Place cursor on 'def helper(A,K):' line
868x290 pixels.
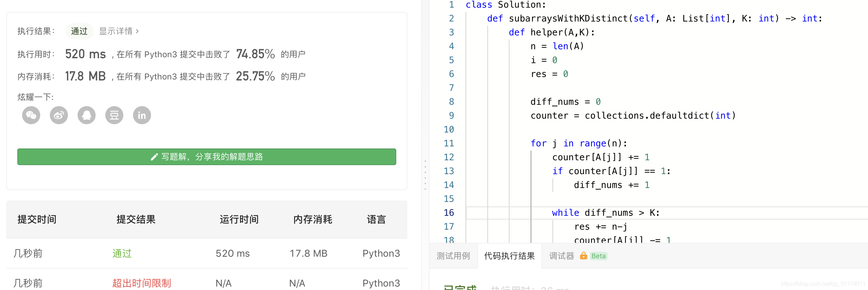[552, 32]
